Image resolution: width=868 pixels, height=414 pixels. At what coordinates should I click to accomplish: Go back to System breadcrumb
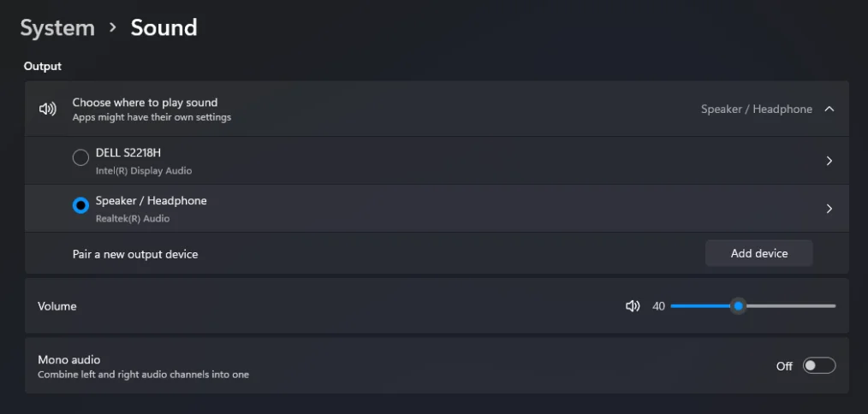click(x=57, y=27)
